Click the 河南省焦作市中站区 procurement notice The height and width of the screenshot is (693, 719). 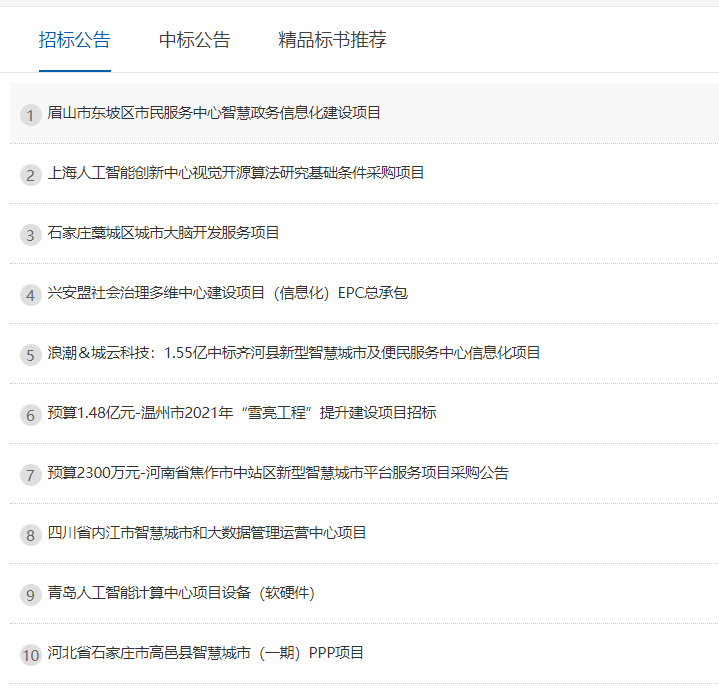278,473
